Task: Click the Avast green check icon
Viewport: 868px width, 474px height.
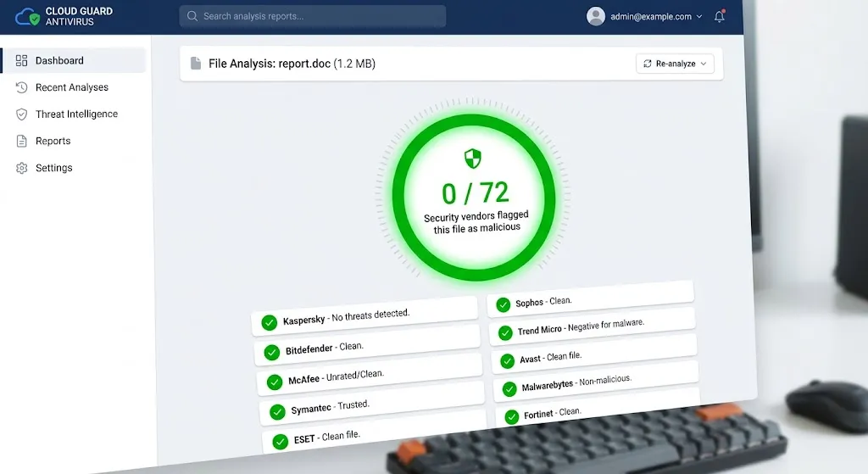Action: [507, 361]
